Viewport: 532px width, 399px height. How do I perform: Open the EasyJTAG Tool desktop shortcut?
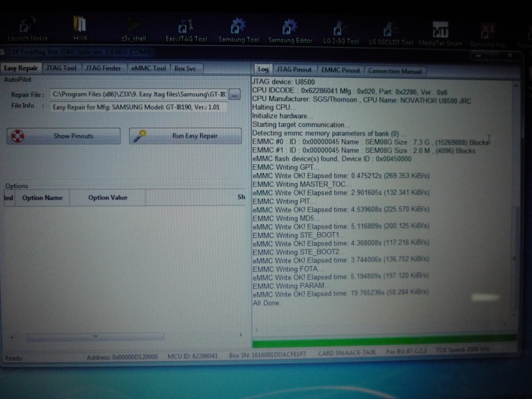tap(186, 30)
